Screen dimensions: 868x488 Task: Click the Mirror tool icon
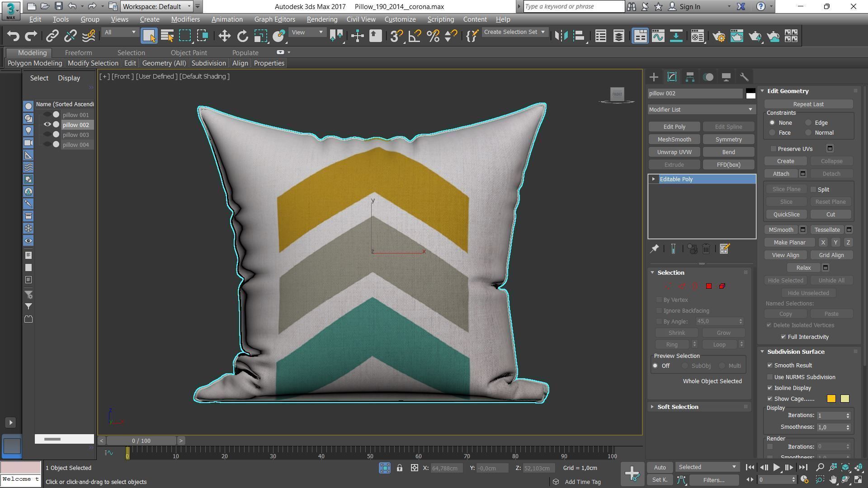pos(561,36)
